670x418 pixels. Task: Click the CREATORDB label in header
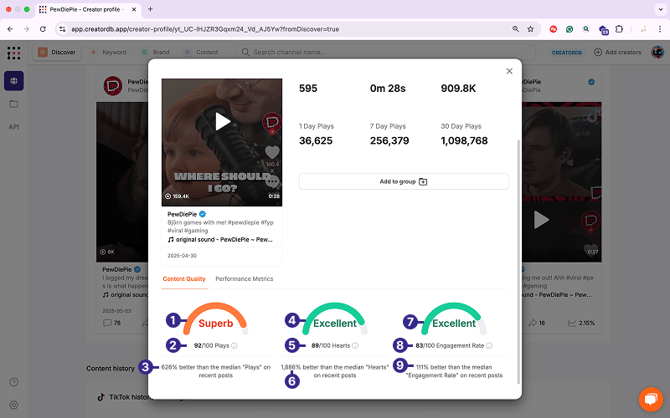(x=567, y=53)
